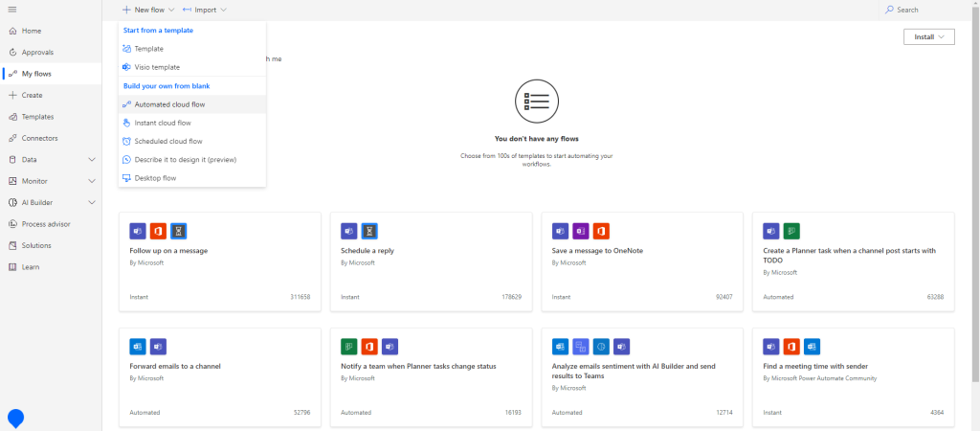Open Forward emails to a channel template
This screenshot has height=431, width=980.
(220, 377)
